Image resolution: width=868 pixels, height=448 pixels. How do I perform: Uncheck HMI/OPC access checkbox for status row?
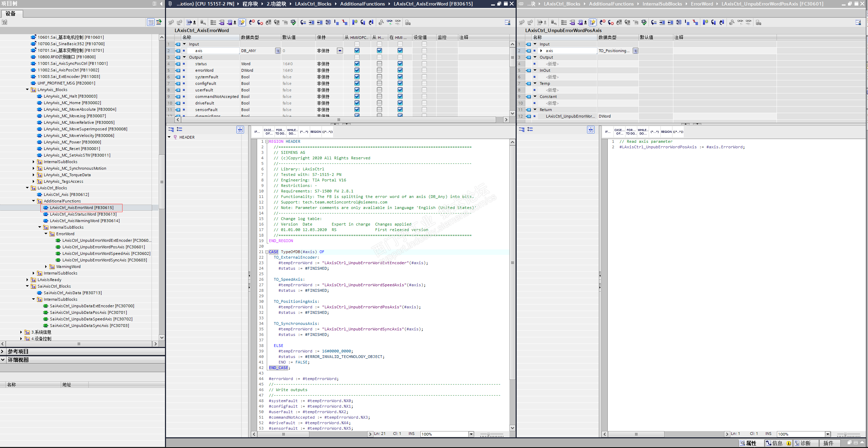click(x=357, y=64)
